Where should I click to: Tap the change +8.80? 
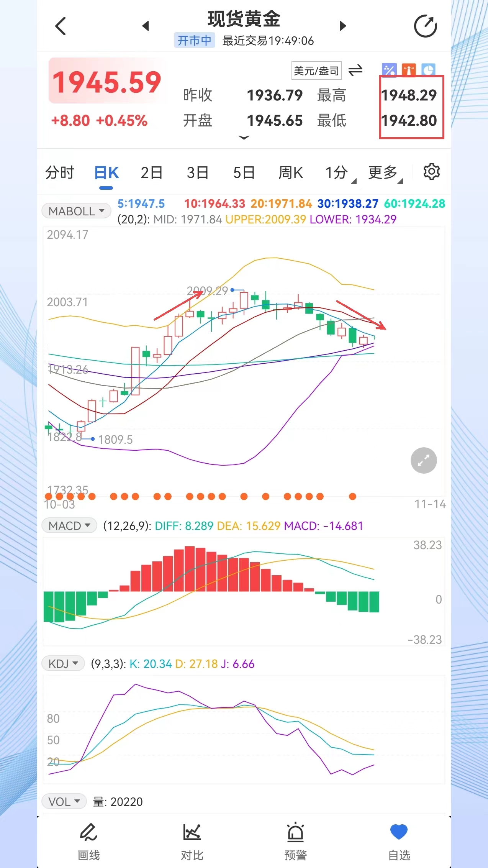[x=70, y=121]
